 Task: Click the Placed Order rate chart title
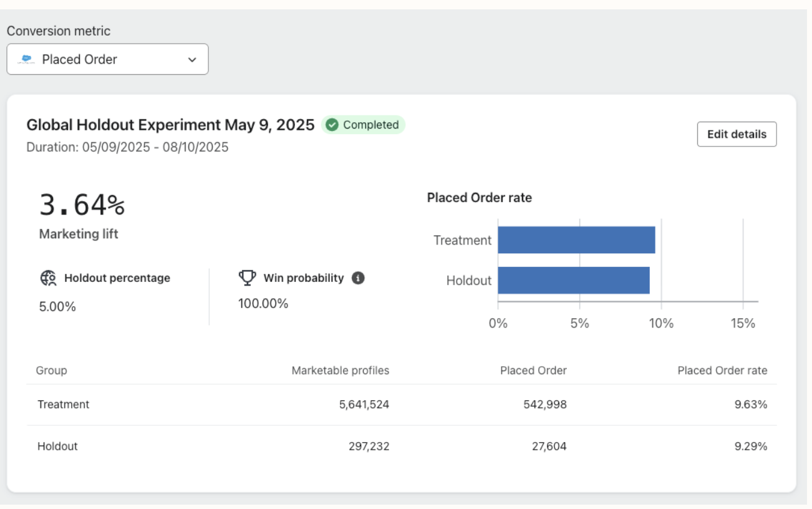pos(479,198)
